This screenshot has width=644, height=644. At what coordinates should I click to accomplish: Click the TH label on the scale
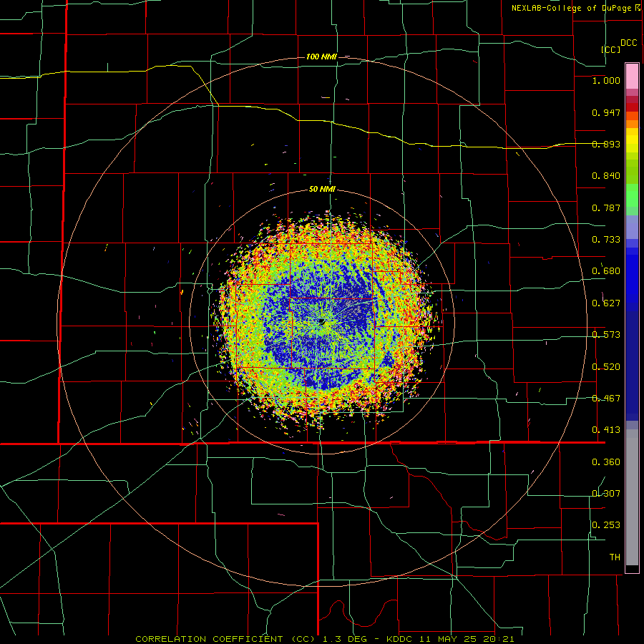(615, 557)
